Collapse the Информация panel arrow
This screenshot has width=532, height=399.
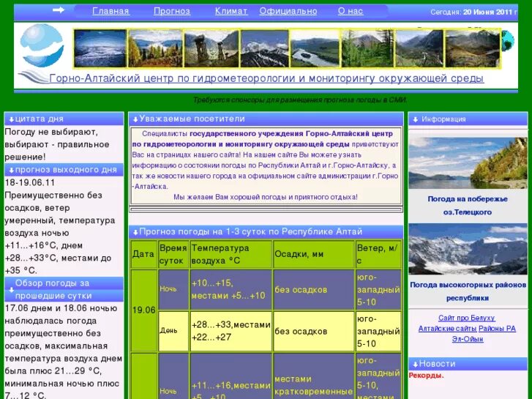[416, 119]
